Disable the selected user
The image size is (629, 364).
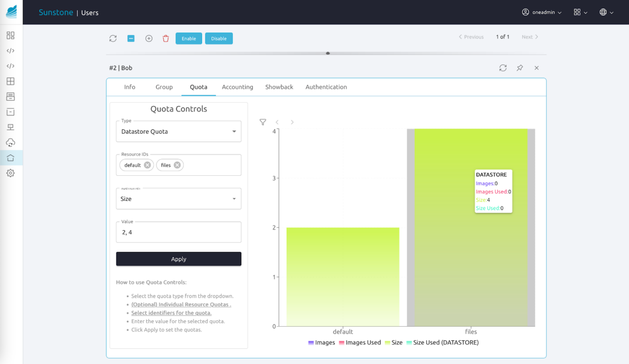(219, 38)
